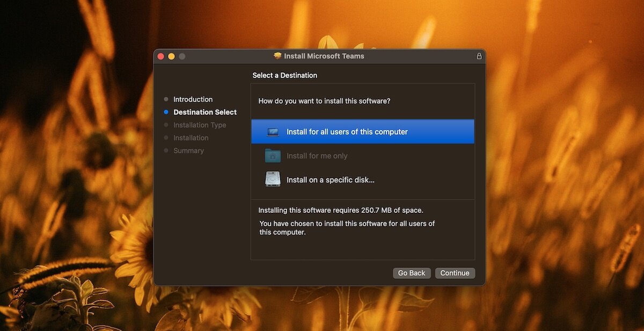Open the Installation Type step
The width and height of the screenshot is (644, 331).
[200, 125]
